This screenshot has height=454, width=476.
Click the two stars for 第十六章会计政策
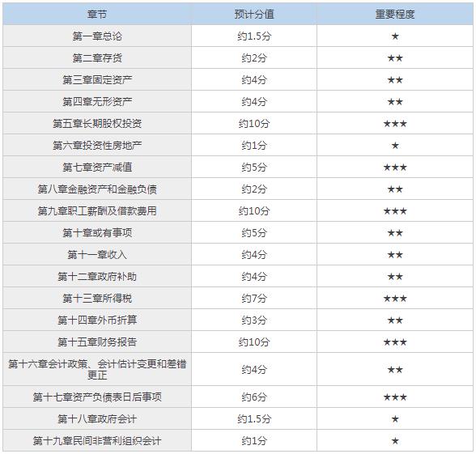(x=395, y=370)
